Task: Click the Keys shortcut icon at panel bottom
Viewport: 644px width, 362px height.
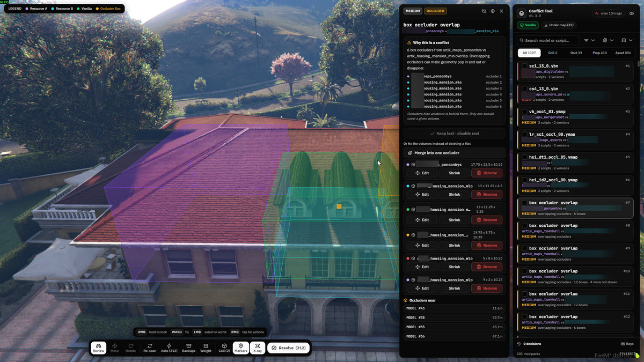Action: point(623,344)
